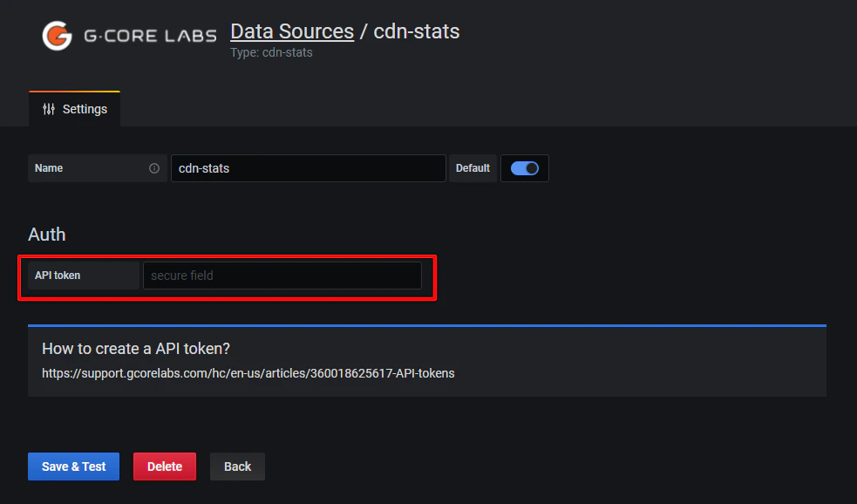Focus the Name input containing cdn-stats

pyautogui.click(x=308, y=168)
